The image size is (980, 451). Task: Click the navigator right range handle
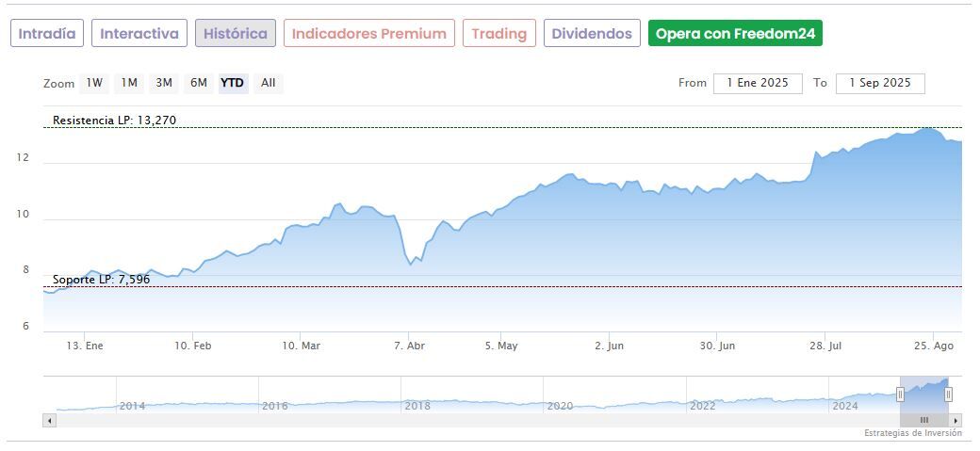(948, 395)
